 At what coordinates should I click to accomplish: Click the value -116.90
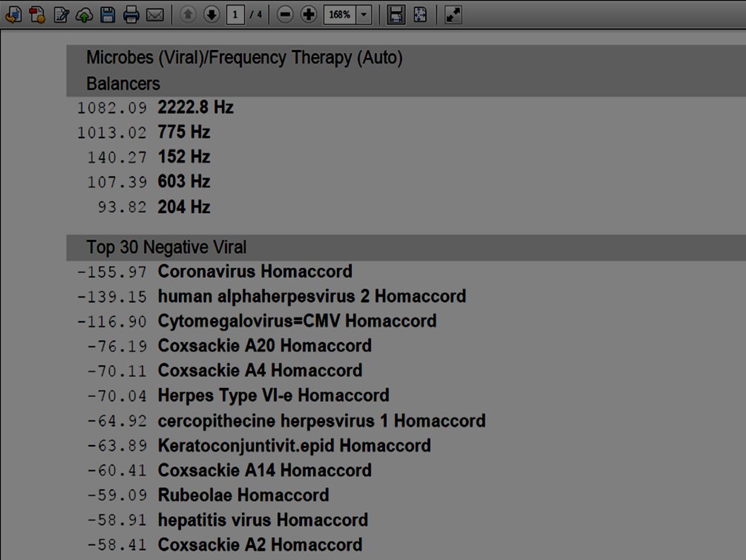112,322
